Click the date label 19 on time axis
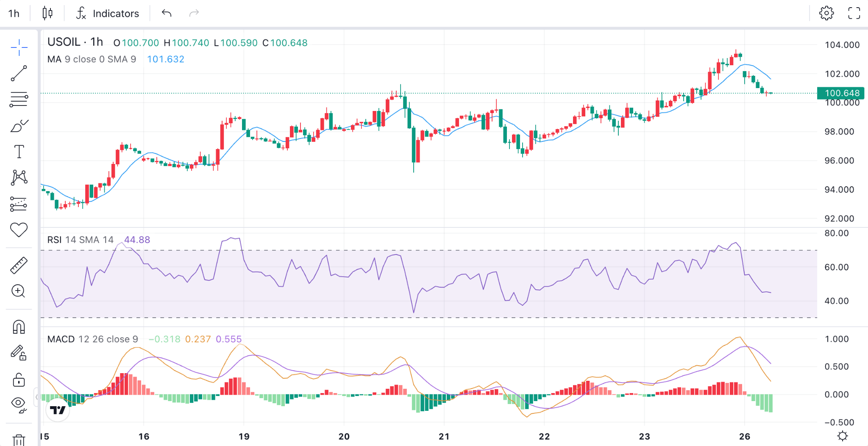 click(244, 436)
